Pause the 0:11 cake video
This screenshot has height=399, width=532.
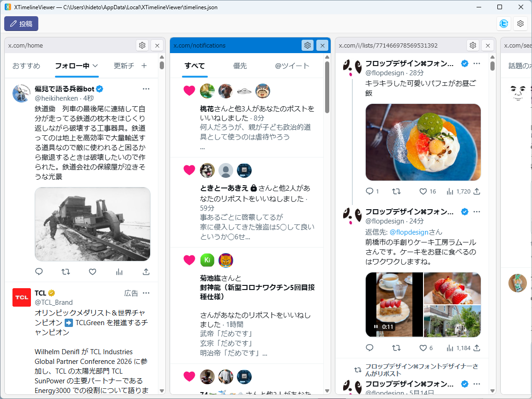(375, 327)
